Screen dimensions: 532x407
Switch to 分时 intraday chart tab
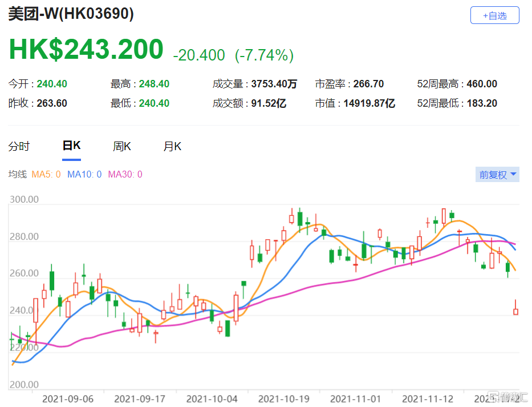(x=19, y=147)
